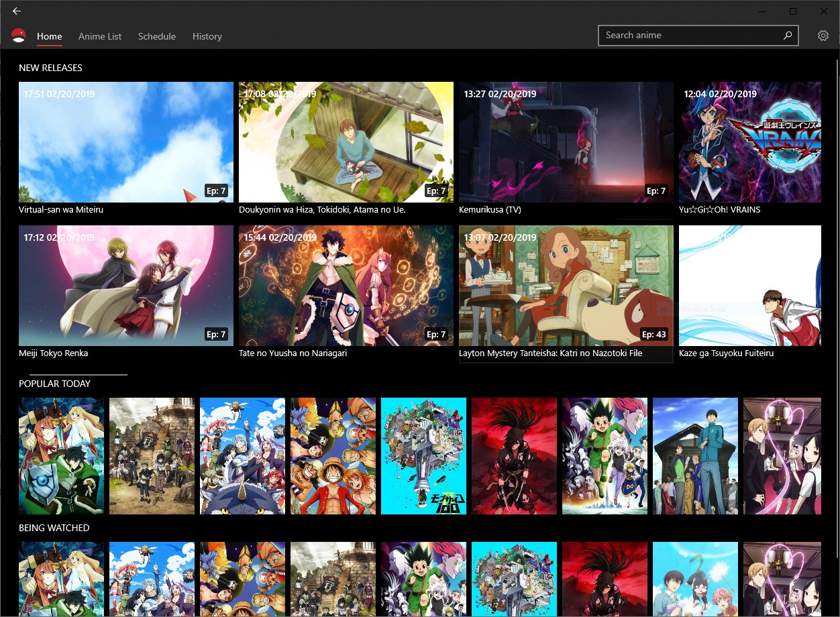Click the Ep: 43 badge on Layton Mystery
840x617 pixels.
tap(654, 334)
